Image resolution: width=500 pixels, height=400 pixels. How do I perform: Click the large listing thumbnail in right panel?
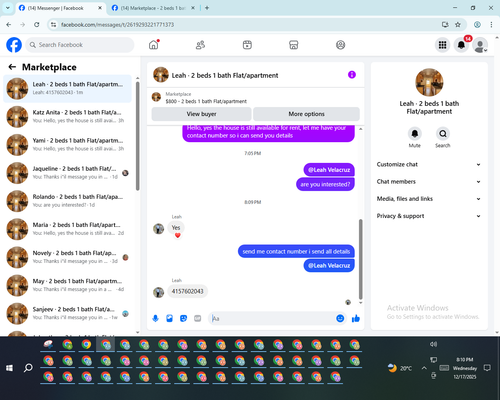coord(429,82)
